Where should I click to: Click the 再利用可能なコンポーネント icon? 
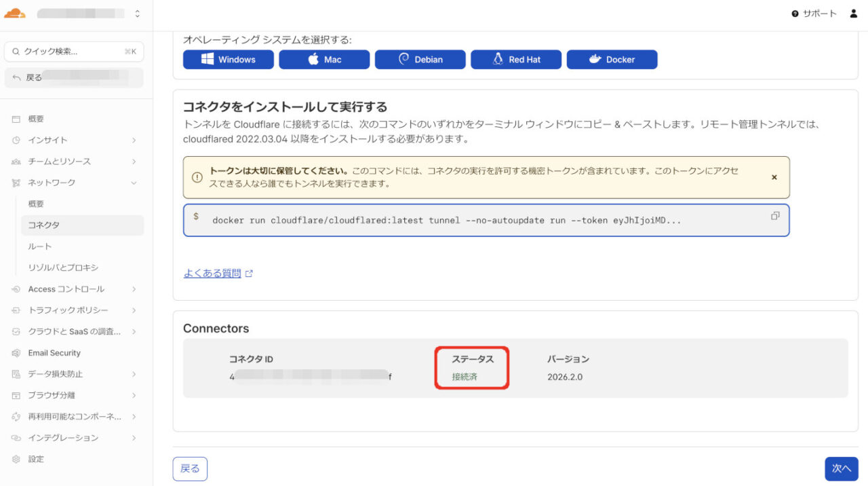(x=16, y=417)
